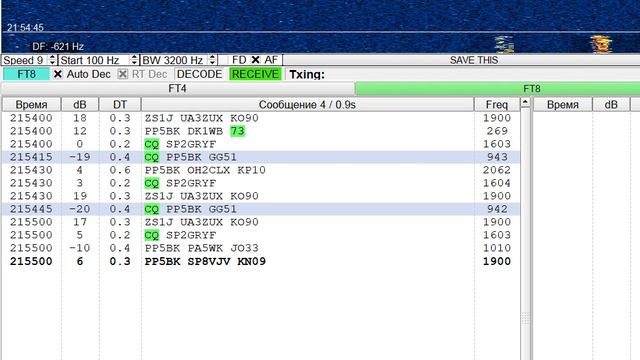The width and height of the screenshot is (640, 360).
Task: Click the DT column header
Action: point(120,104)
